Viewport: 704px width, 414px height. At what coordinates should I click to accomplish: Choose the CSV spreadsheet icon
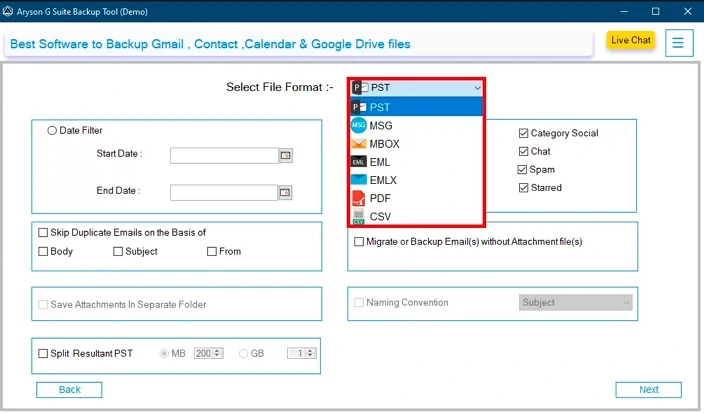click(x=358, y=216)
